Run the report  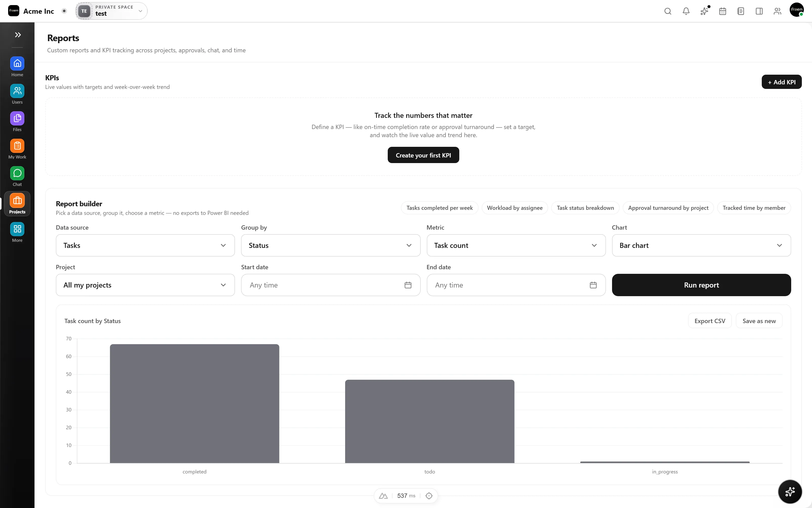701,285
